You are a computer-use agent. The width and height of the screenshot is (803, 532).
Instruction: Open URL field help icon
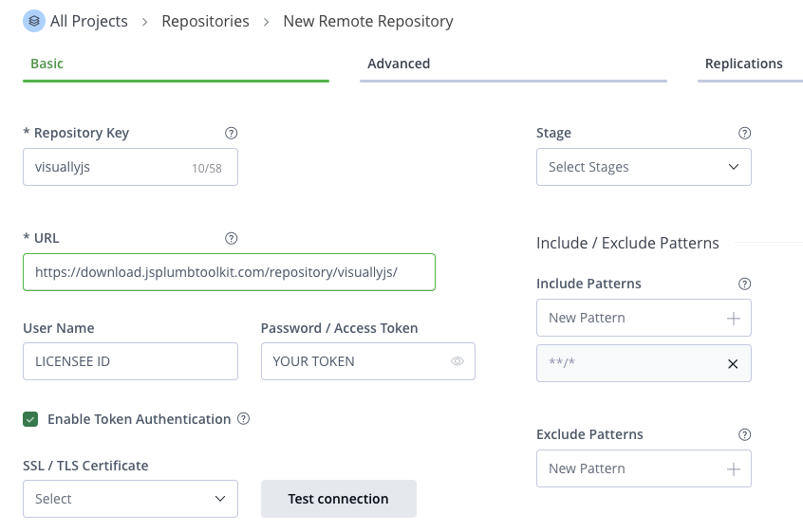coord(231,238)
